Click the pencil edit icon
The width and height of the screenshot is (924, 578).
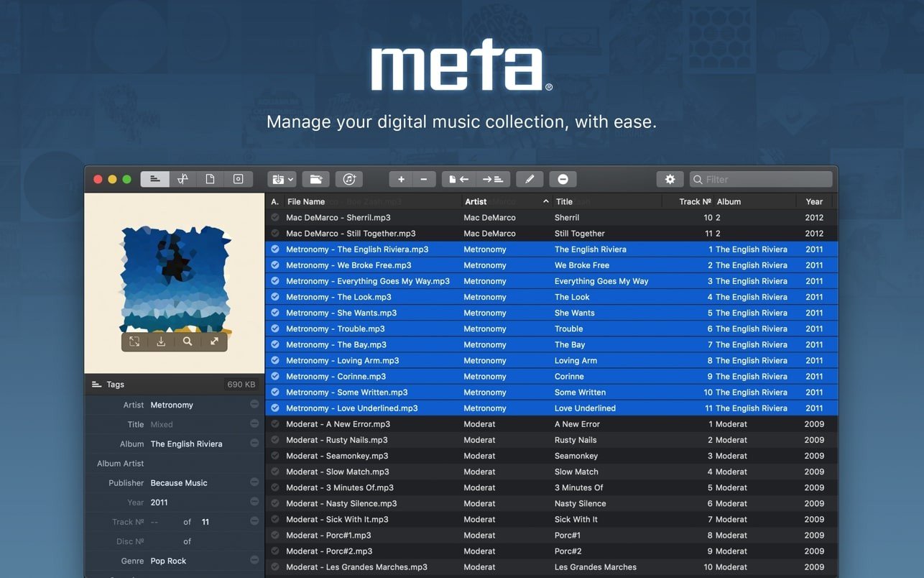click(530, 179)
